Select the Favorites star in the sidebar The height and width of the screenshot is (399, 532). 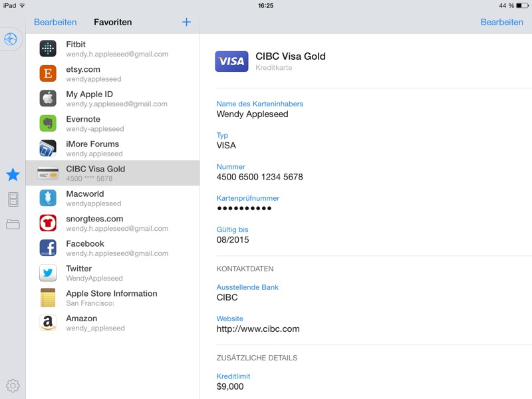tap(13, 175)
